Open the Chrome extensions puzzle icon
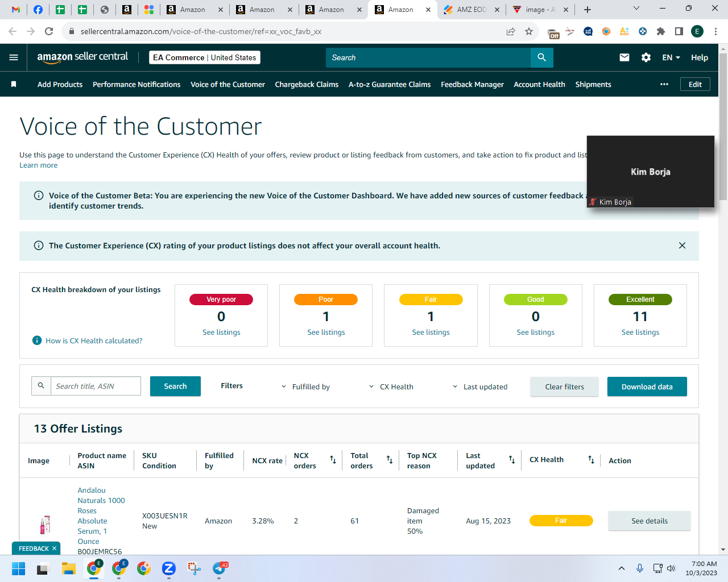 (x=661, y=31)
